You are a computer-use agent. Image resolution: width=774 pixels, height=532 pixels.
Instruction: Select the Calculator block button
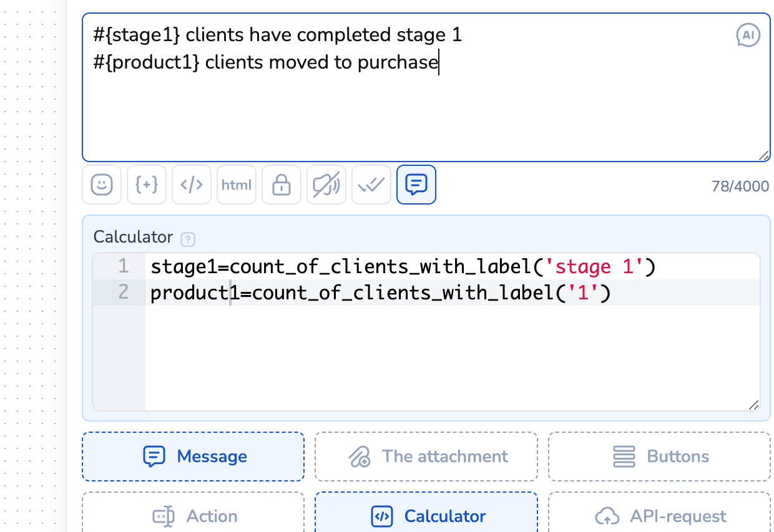[426, 516]
